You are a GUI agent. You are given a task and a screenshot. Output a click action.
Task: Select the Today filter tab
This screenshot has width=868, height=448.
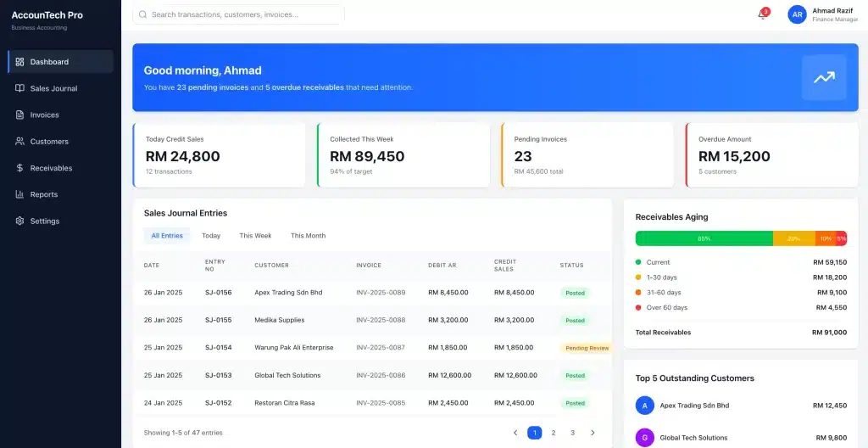coord(211,236)
